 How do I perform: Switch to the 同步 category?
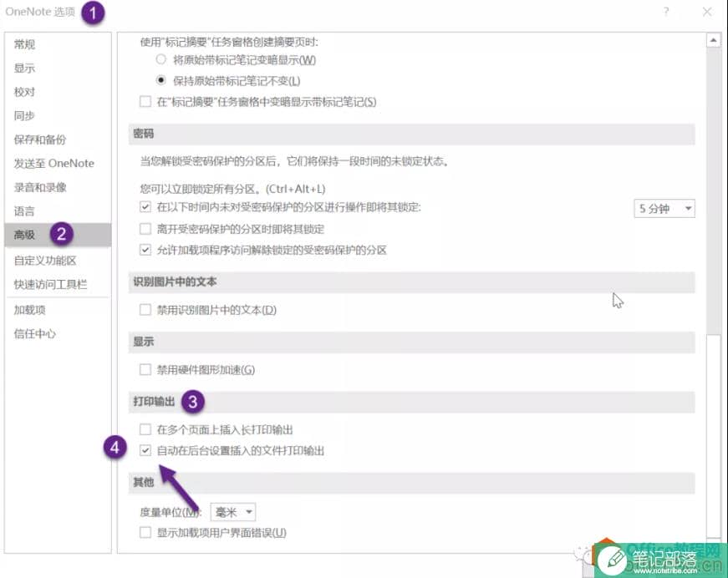[x=24, y=115]
